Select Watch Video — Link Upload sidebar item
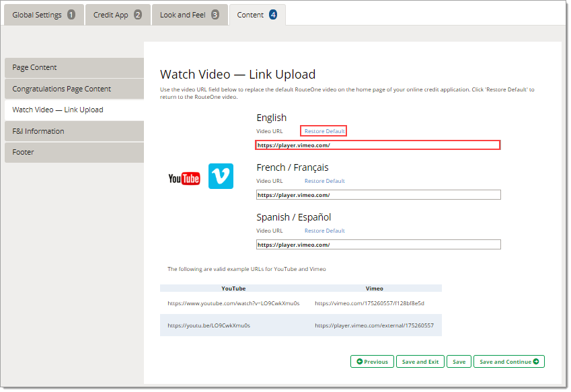Viewport: 571px width, 392px height. (x=74, y=110)
